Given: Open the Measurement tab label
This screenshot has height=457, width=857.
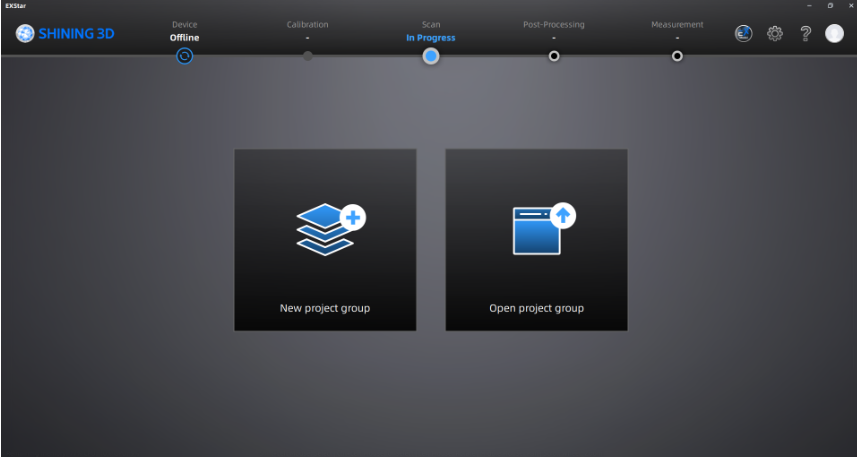Looking at the screenshot, I should click(x=677, y=24).
